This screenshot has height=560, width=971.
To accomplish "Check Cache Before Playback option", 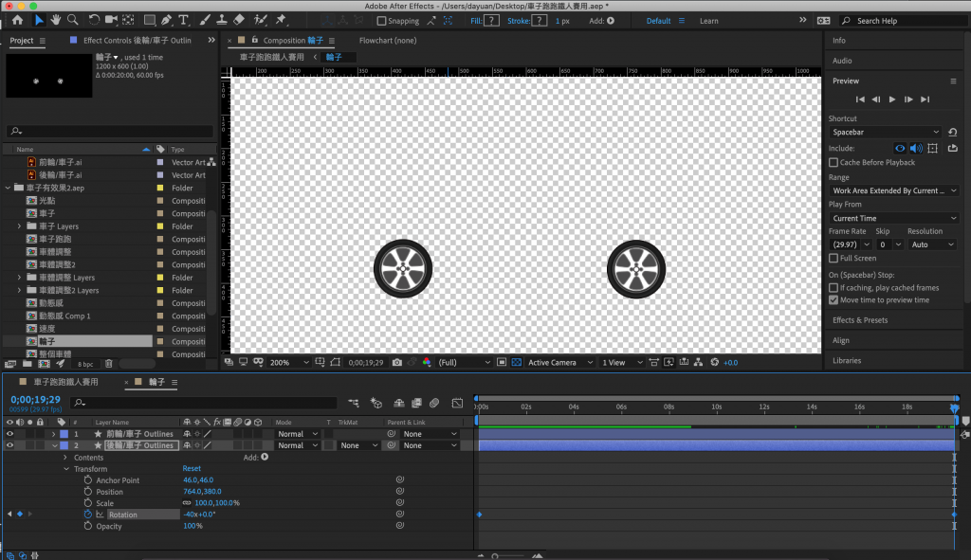I will pos(834,163).
